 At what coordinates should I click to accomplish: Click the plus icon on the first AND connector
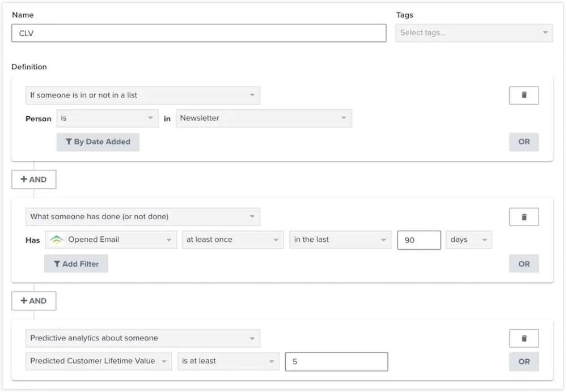(25, 179)
